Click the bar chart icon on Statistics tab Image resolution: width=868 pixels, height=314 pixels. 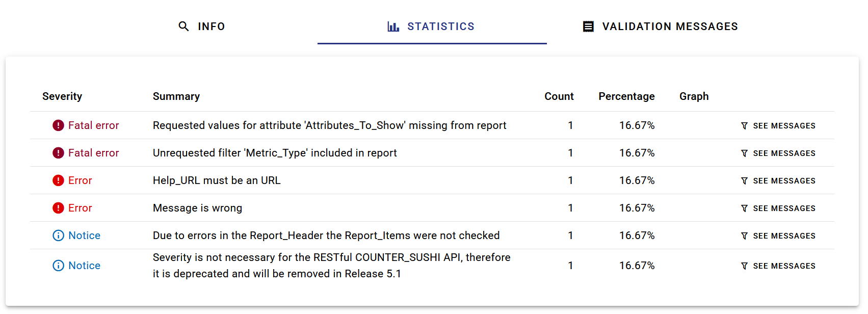click(393, 27)
